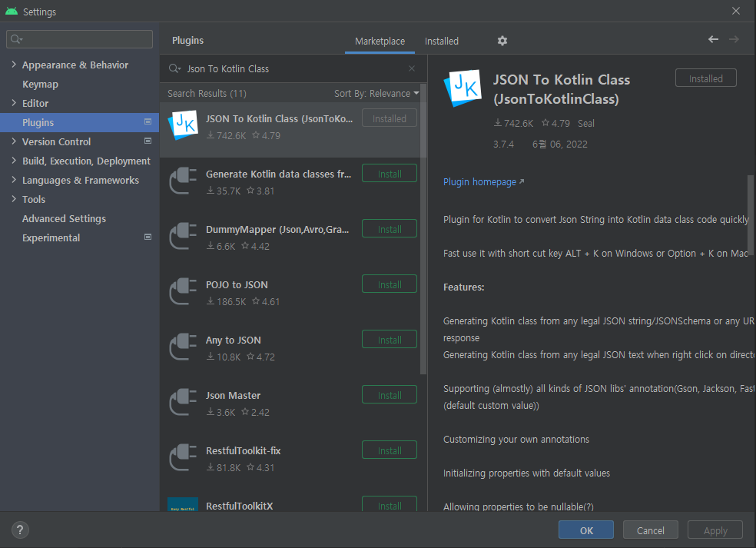
Task: Click magnifier icon in settings search box
Action: [x=16, y=39]
